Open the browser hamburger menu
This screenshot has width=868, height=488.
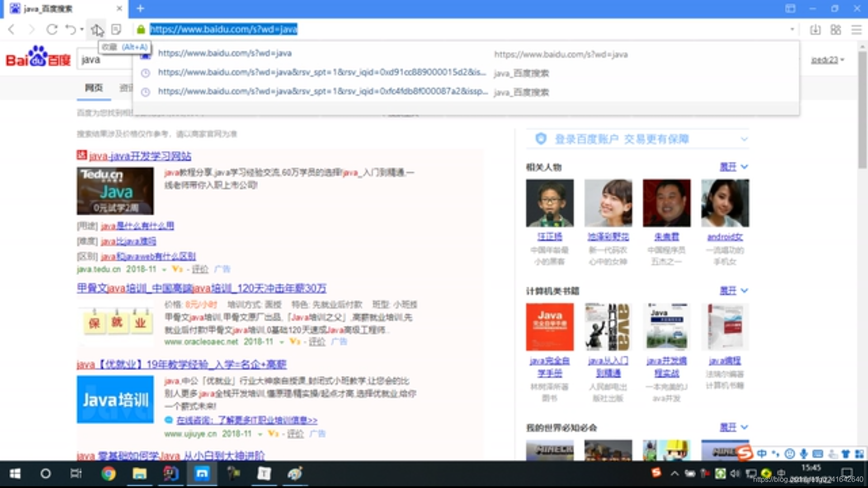856,30
